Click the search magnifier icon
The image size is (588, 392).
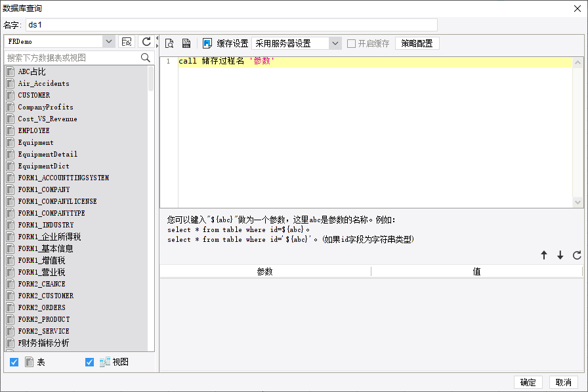(x=146, y=58)
